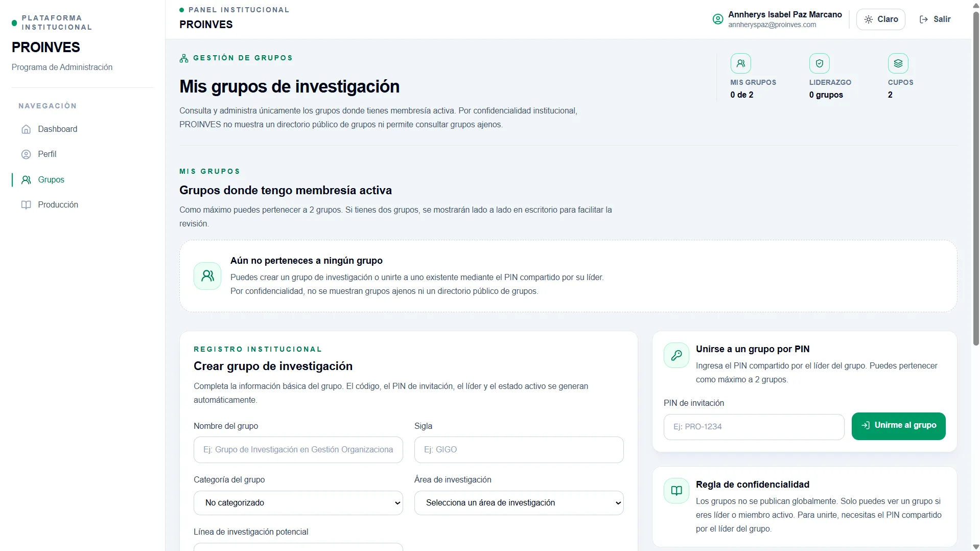
Task: Click the scrollbar down arrow
Action: click(976, 546)
